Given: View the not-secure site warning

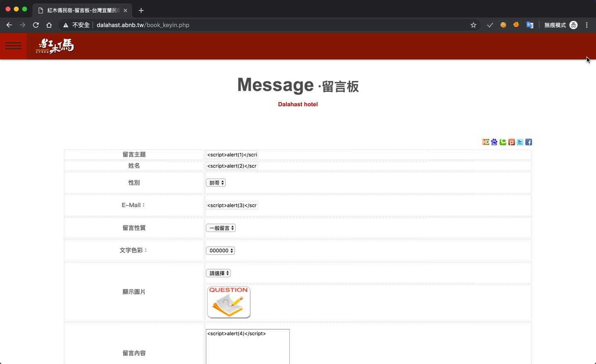Looking at the screenshot, I should tap(66, 25).
